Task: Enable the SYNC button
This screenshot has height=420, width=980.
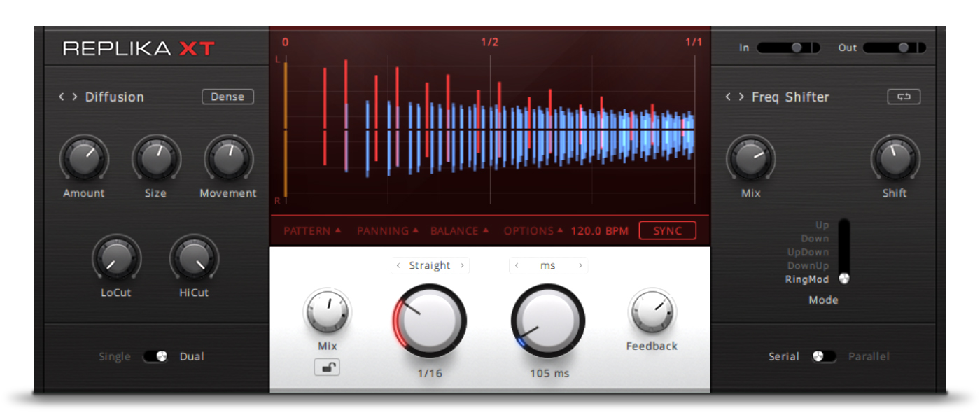Action: click(x=667, y=230)
